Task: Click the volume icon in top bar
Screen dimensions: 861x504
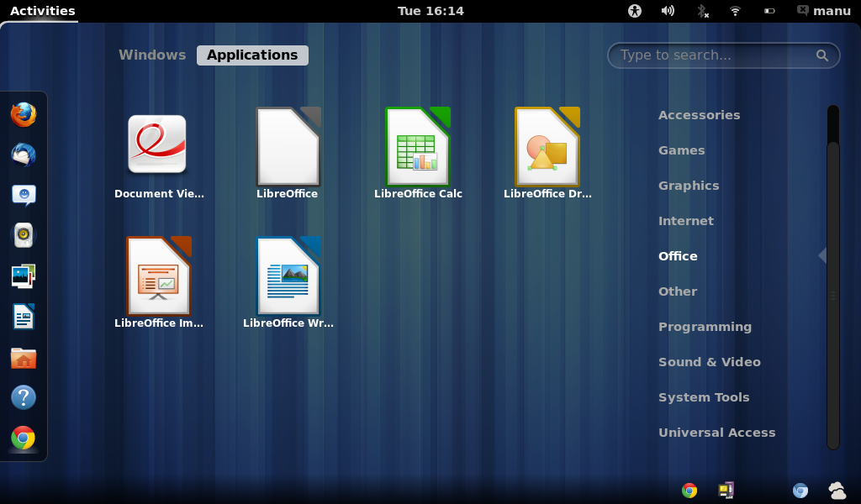Action: pos(667,11)
